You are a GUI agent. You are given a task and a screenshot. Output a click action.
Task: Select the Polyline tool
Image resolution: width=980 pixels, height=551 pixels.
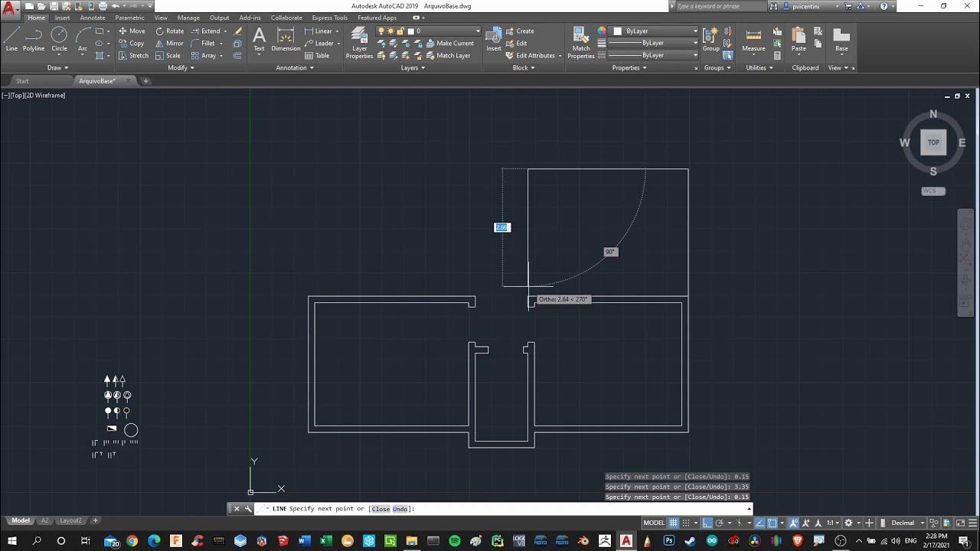point(34,39)
